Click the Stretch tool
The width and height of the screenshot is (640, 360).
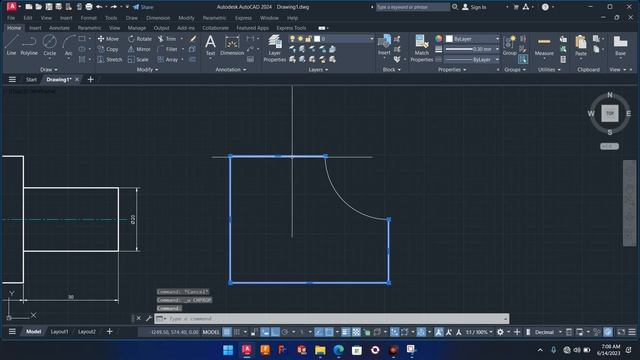(109, 60)
